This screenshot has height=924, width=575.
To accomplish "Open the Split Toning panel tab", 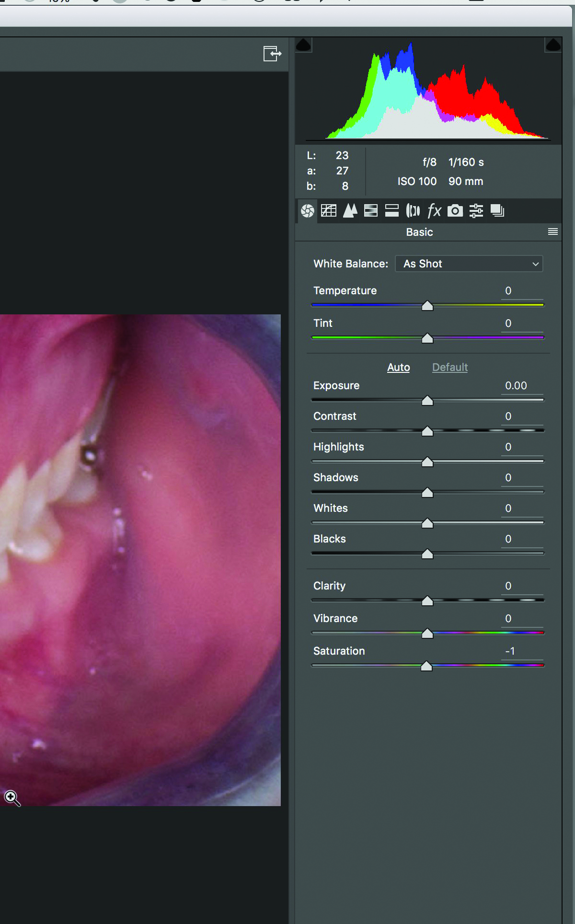I will (392, 210).
